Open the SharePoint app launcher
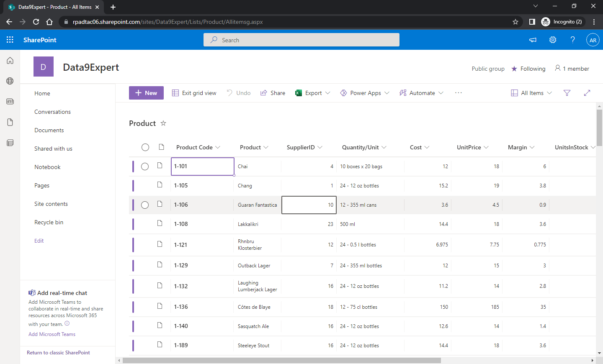603x364 pixels. (x=10, y=40)
